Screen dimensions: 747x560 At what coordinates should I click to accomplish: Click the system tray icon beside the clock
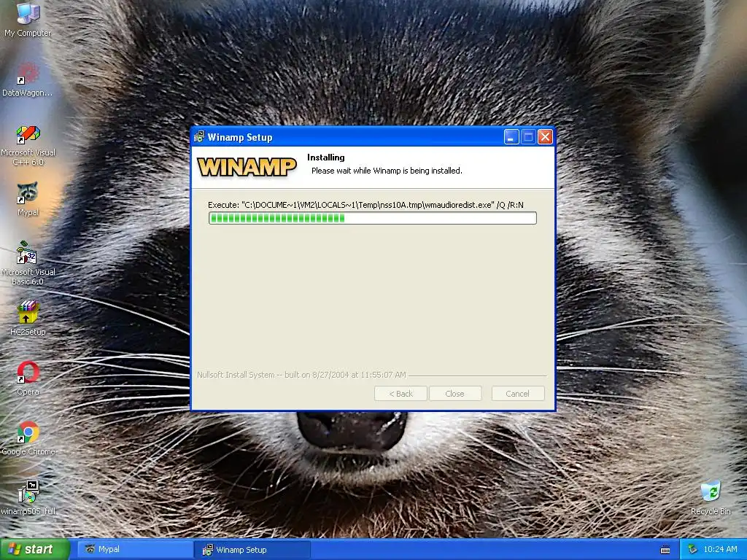(693, 550)
